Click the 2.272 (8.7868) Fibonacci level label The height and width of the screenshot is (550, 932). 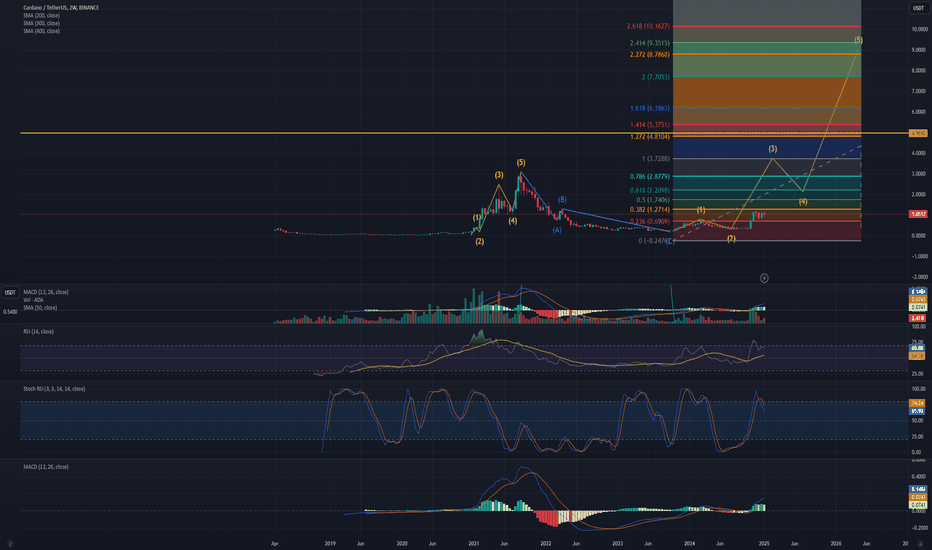point(650,54)
